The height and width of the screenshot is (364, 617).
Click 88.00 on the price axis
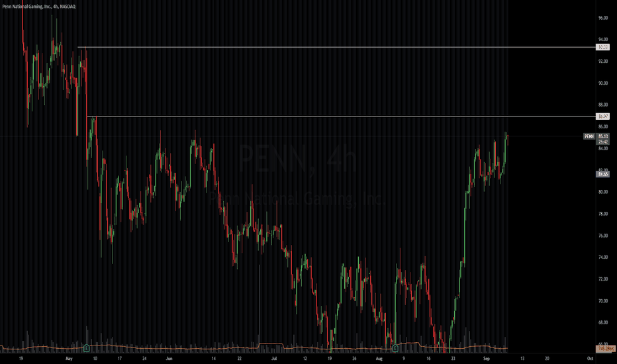(603, 105)
